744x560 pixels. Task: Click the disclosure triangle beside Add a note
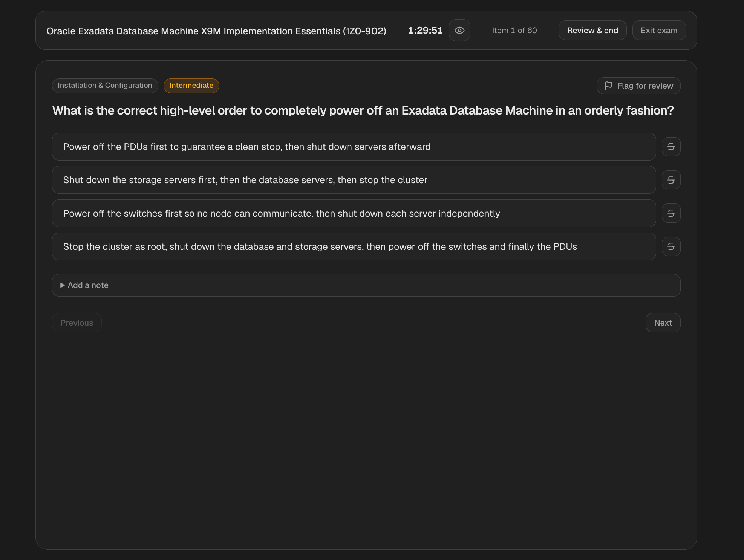tap(63, 285)
